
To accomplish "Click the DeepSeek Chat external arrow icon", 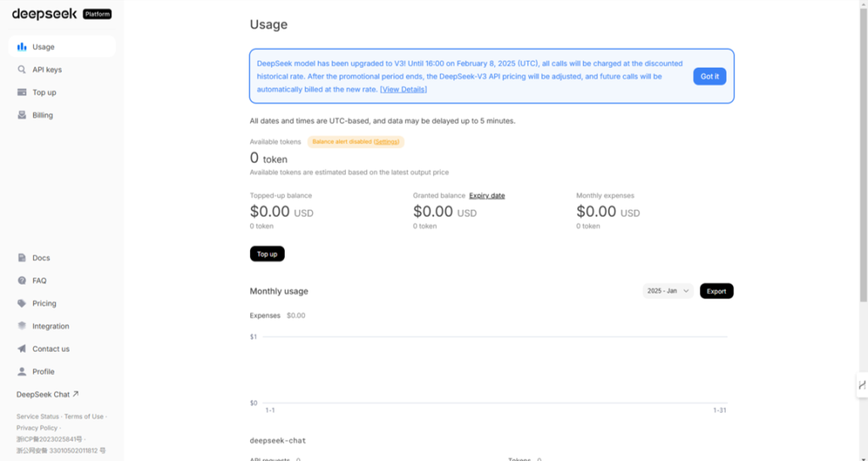I will (x=75, y=393).
